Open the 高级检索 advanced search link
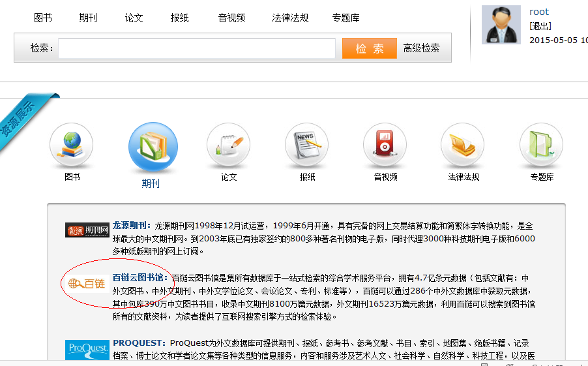The image size is (588, 366). pos(421,48)
